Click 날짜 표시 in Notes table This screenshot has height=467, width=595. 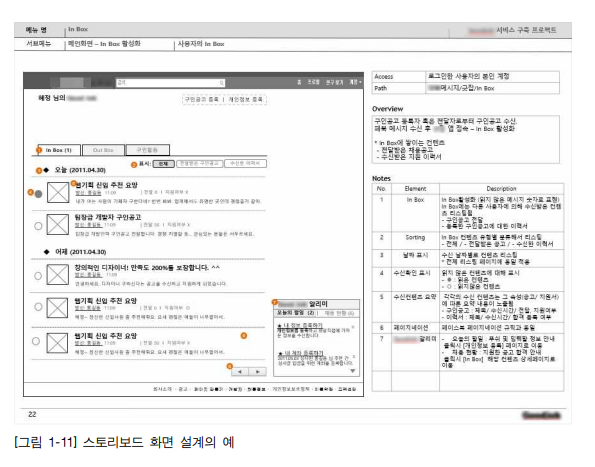point(415,255)
